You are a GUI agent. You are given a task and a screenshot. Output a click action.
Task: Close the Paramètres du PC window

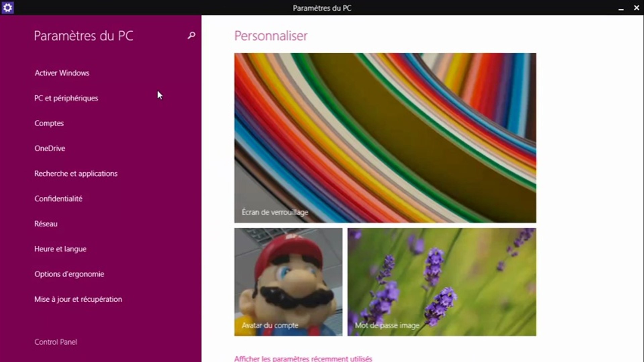636,8
